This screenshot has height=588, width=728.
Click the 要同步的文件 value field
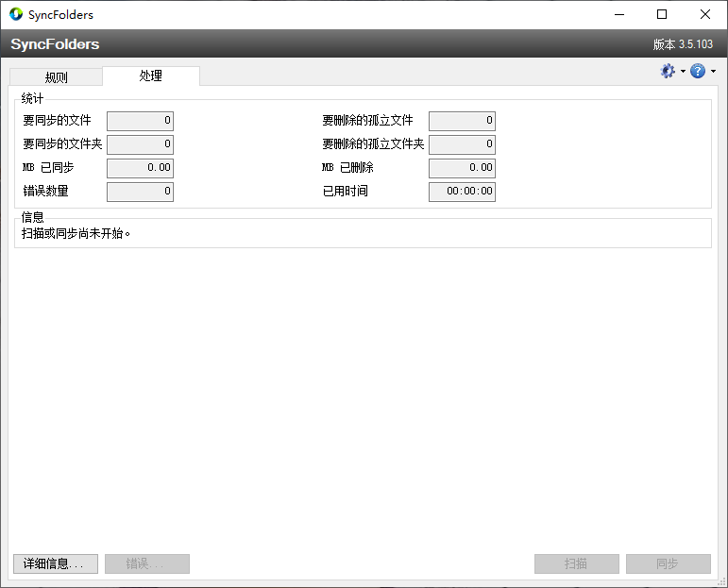(x=140, y=121)
